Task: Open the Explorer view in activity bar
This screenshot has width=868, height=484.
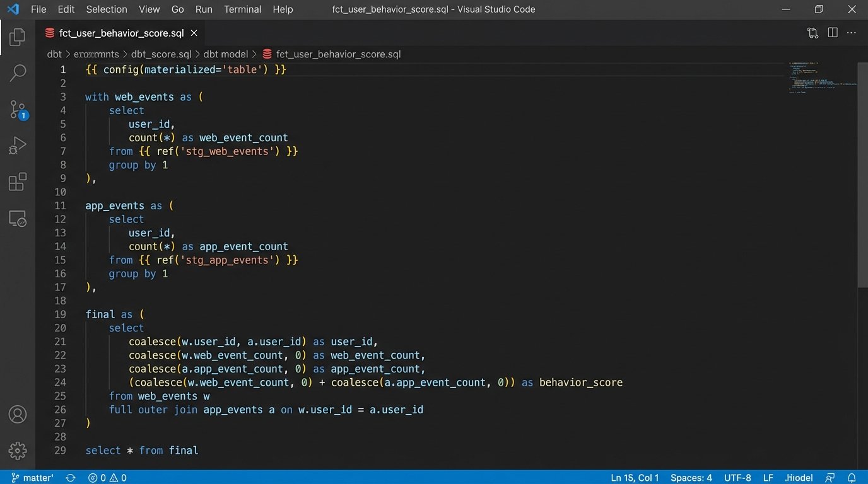Action: coord(18,37)
